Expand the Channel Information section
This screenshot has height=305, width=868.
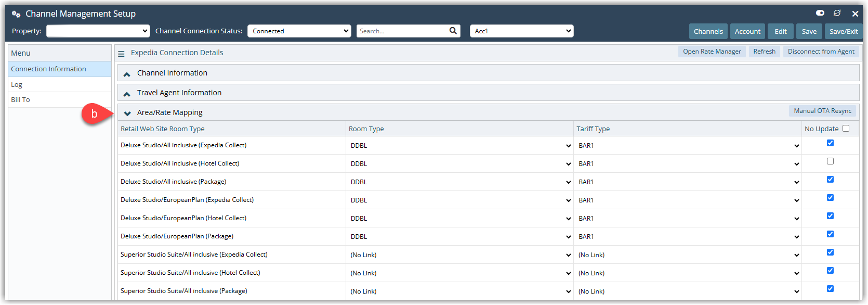(x=127, y=74)
